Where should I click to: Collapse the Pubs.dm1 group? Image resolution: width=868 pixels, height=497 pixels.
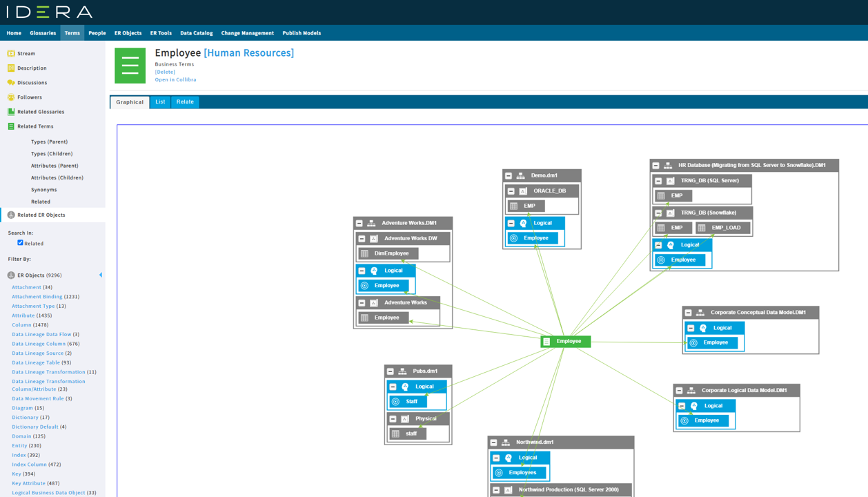tap(391, 371)
